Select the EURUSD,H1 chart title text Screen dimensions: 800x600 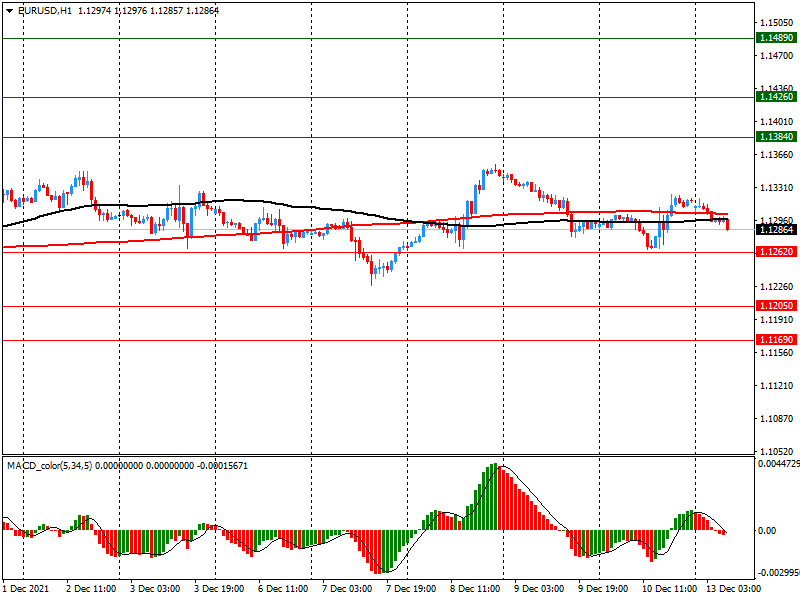(44, 11)
